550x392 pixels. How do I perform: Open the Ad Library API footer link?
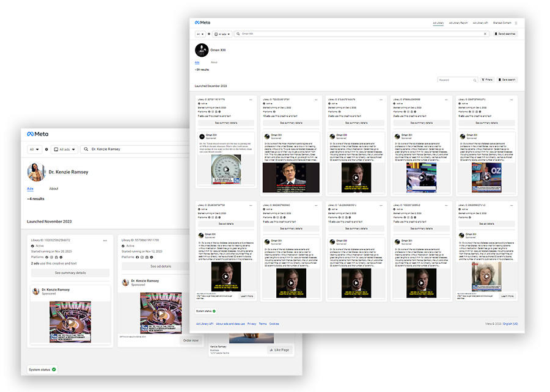click(205, 324)
